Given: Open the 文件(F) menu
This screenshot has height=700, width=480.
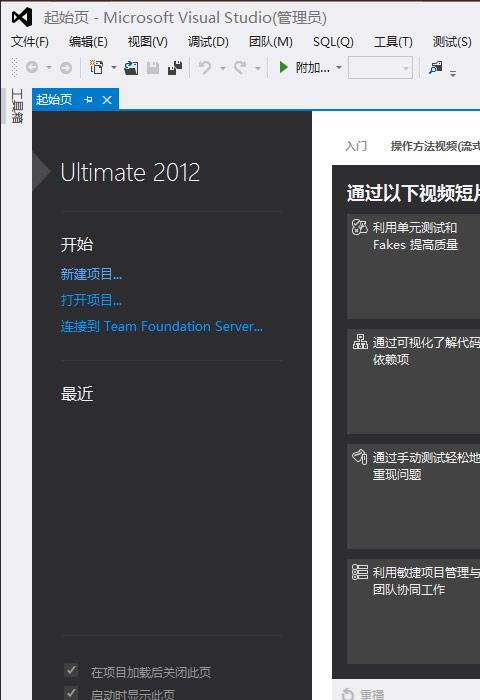Looking at the screenshot, I should [x=29, y=42].
